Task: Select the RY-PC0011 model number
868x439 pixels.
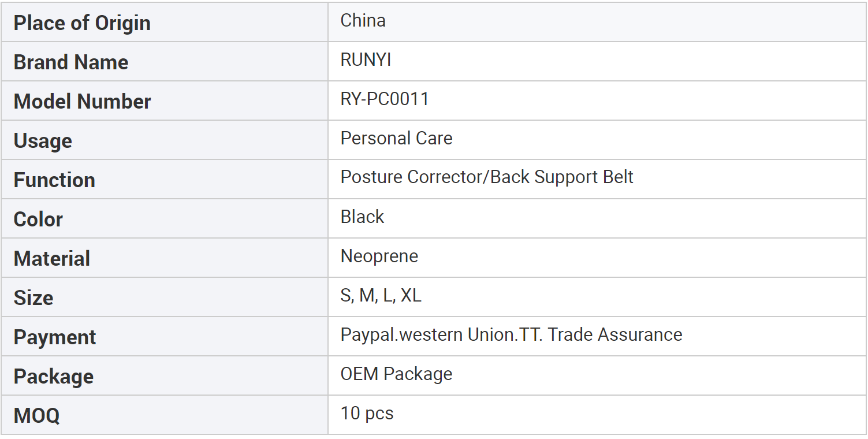Action: point(385,99)
